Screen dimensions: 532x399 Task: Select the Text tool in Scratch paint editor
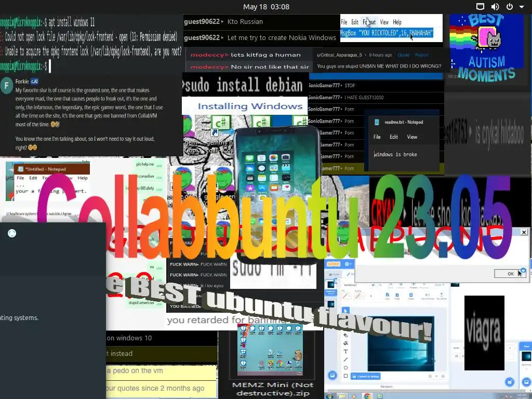tap(345, 352)
